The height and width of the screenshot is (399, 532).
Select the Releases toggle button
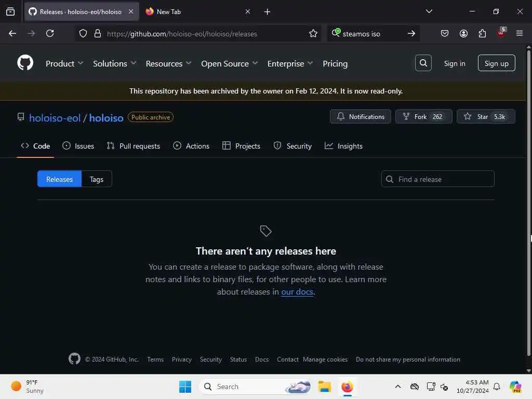point(59,179)
